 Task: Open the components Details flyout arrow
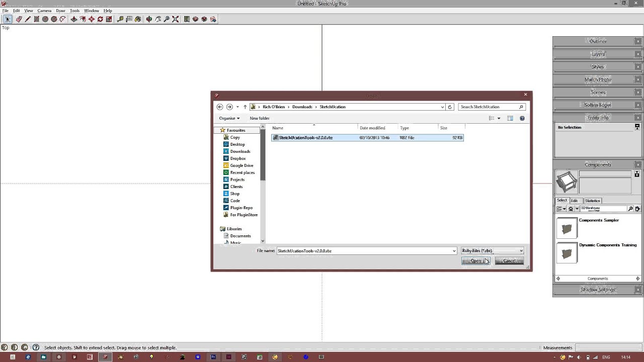637,209
